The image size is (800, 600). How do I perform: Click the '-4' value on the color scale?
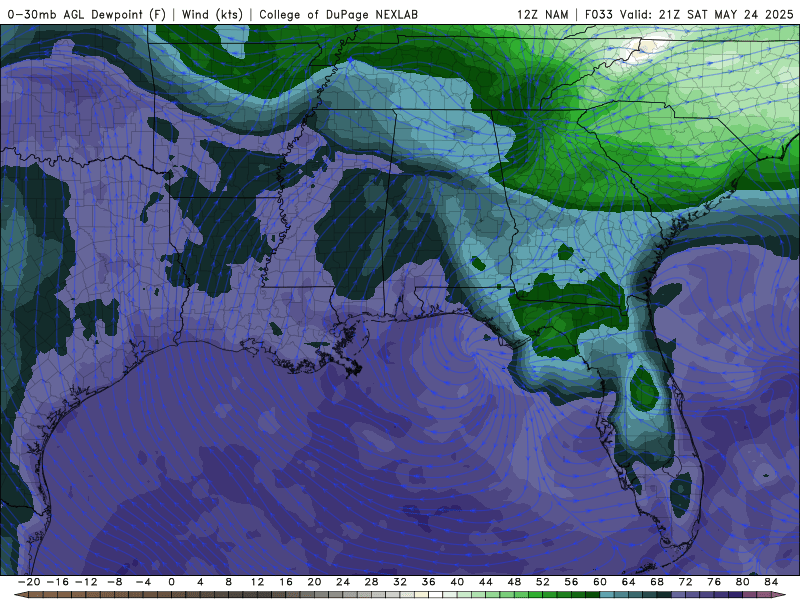[x=143, y=582]
